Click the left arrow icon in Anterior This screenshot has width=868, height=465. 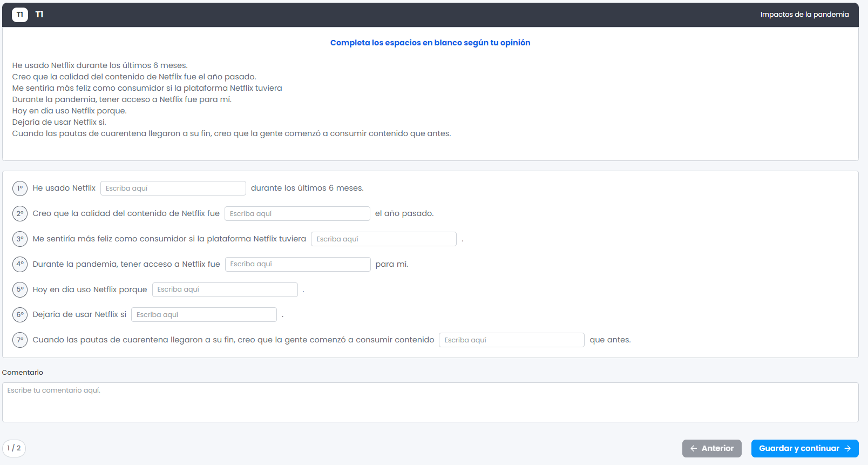694,448
